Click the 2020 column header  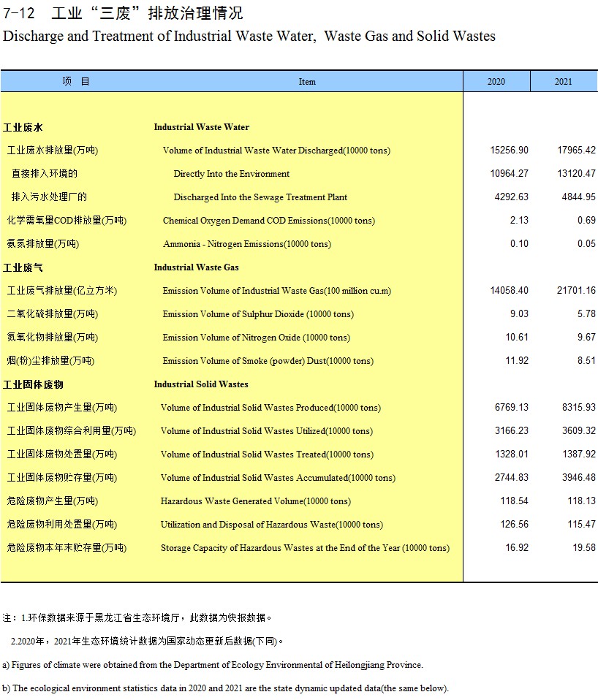pyautogui.click(x=496, y=82)
